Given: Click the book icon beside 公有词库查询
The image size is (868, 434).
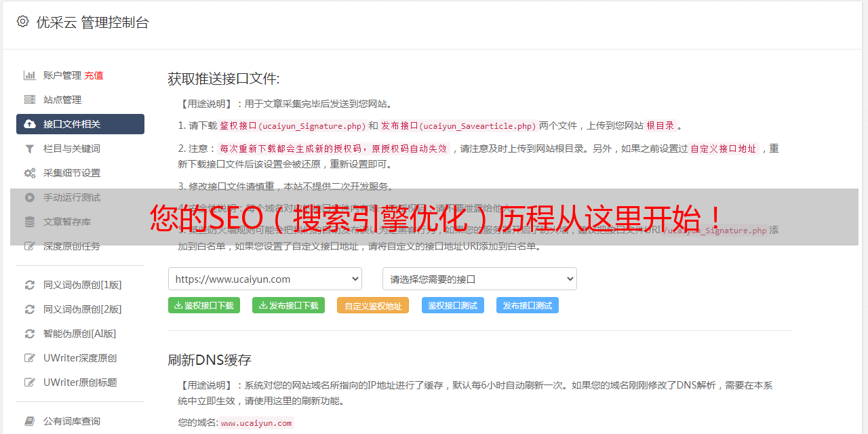Looking at the screenshot, I should click(30, 421).
